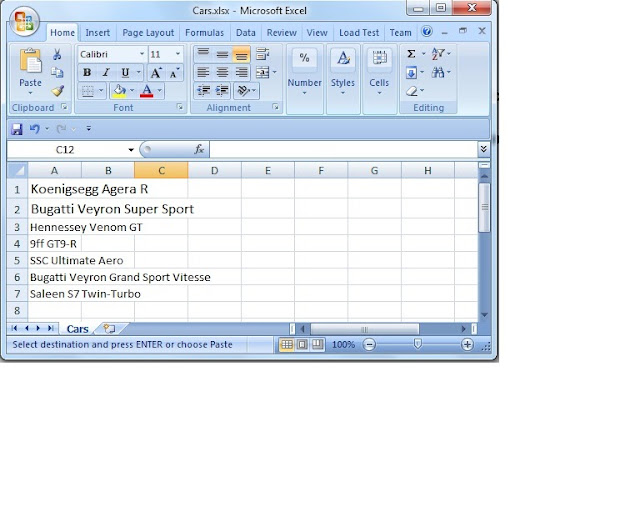Select the Cars sheet tab

click(x=78, y=329)
